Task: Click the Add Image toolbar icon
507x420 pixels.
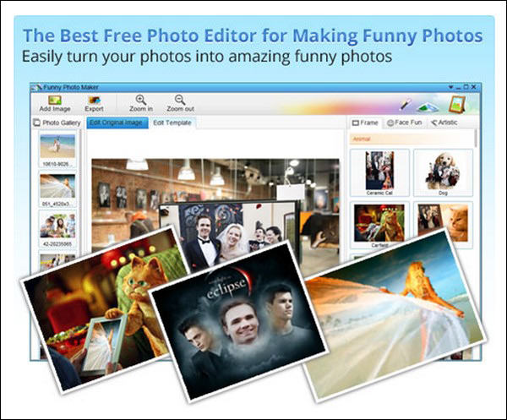Action: click(55, 100)
